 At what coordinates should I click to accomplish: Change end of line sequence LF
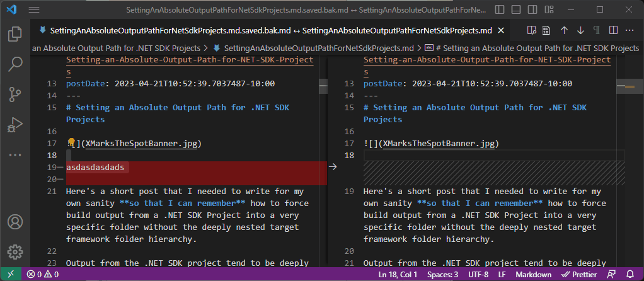(x=502, y=274)
